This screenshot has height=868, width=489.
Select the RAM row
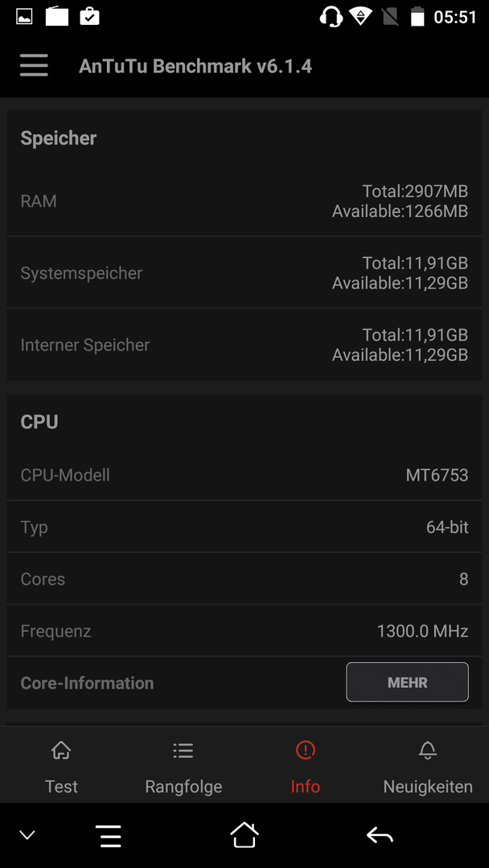coord(244,201)
